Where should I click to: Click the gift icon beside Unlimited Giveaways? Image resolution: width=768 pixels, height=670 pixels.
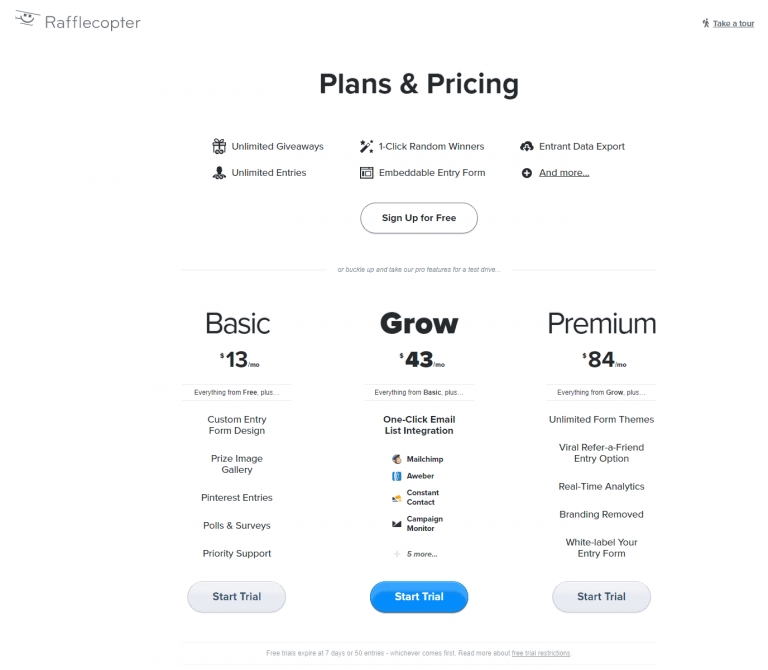click(219, 146)
